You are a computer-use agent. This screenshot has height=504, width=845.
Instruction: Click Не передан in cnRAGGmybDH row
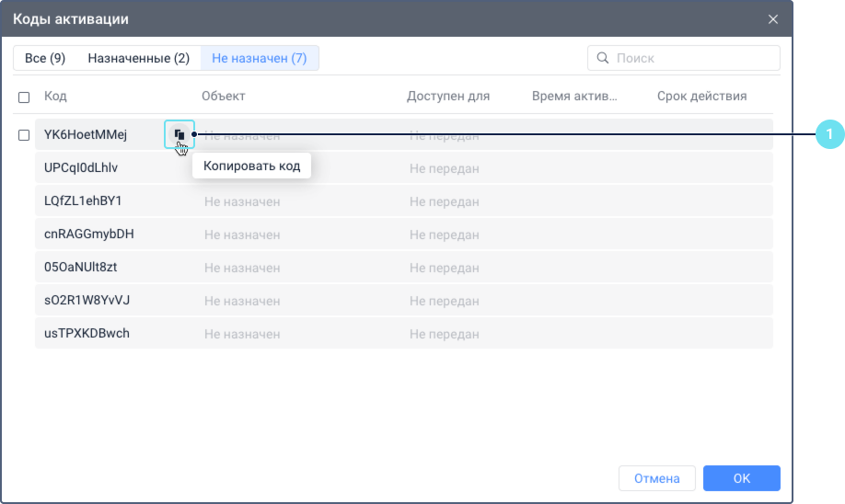444,235
